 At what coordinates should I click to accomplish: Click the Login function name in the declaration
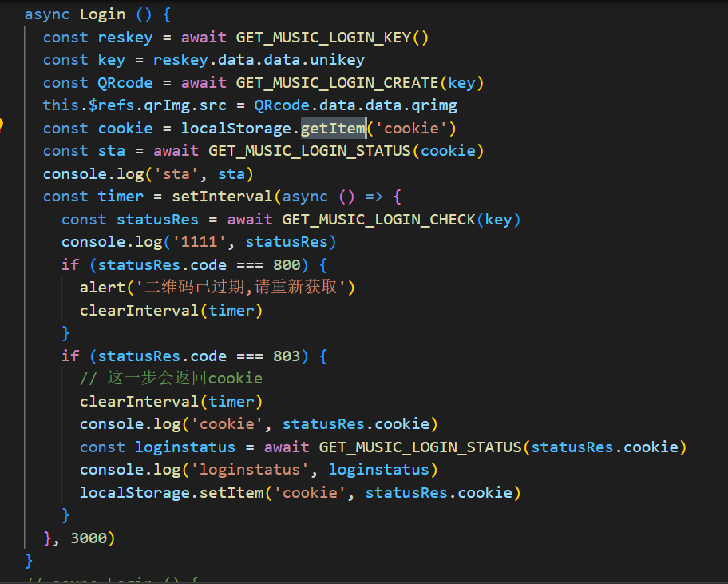coord(103,14)
